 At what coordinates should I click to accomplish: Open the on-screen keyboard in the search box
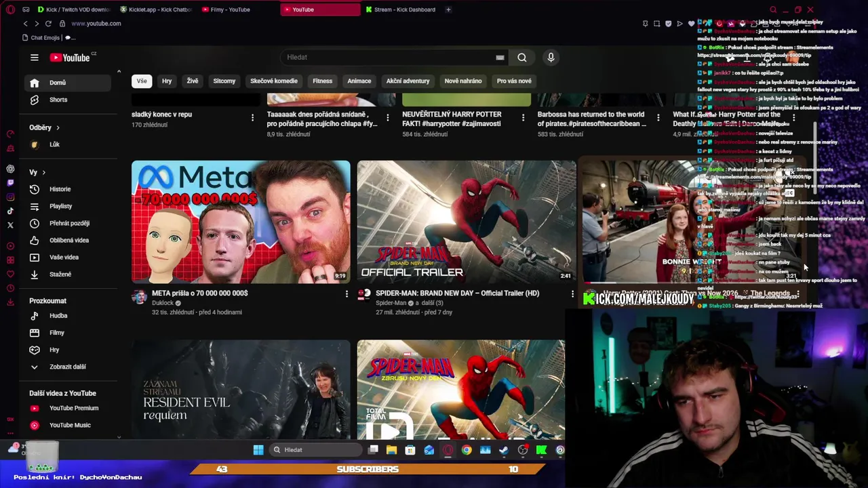tap(500, 58)
